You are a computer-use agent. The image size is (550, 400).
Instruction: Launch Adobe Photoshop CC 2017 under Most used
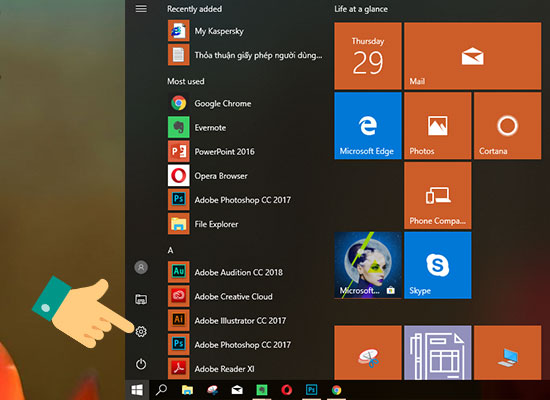(245, 200)
